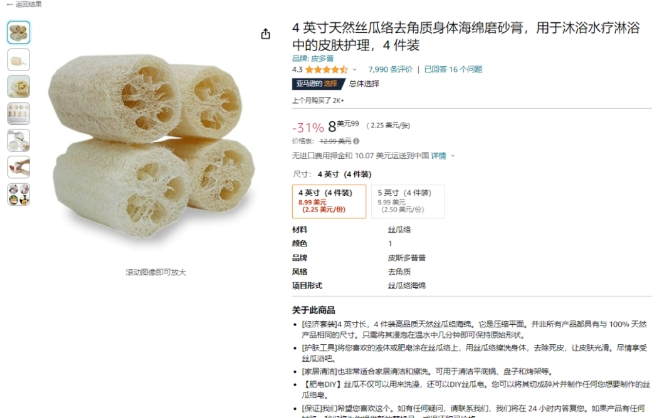Image resolution: width=656 pixels, height=418 pixels.
Task: Click the price info circle icon
Action: pyautogui.click(x=356, y=141)
